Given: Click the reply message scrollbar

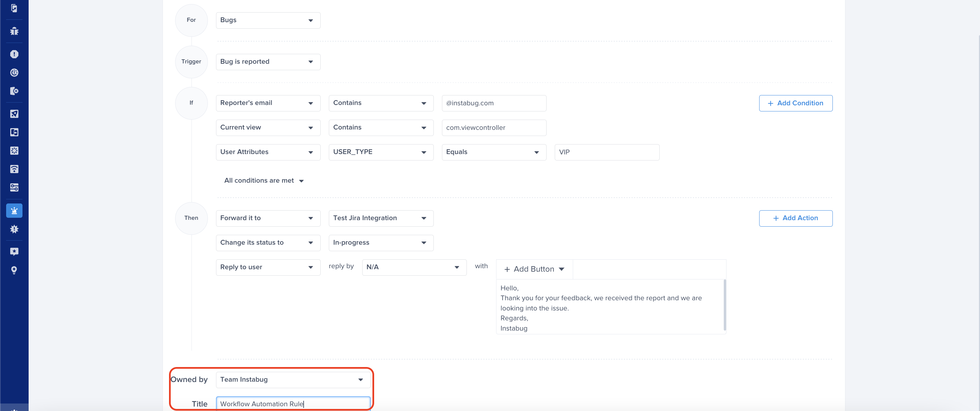Looking at the screenshot, I should tap(725, 304).
